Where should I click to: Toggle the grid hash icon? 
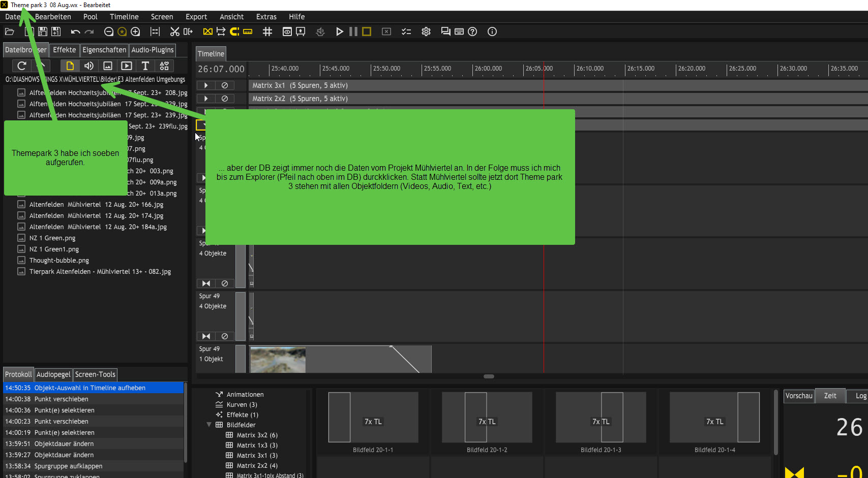267,31
